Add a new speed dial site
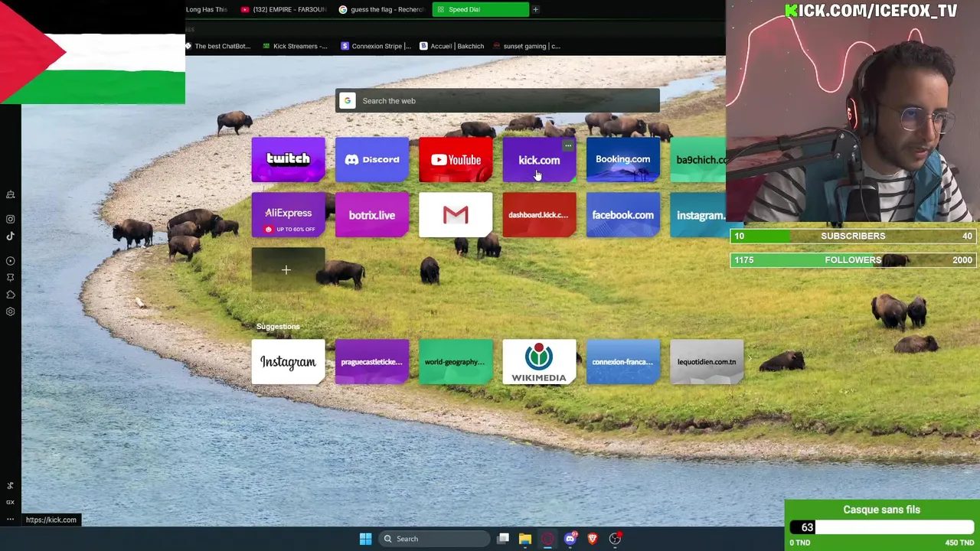The height and width of the screenshot is (551, 980). click(x=288, y=270)
